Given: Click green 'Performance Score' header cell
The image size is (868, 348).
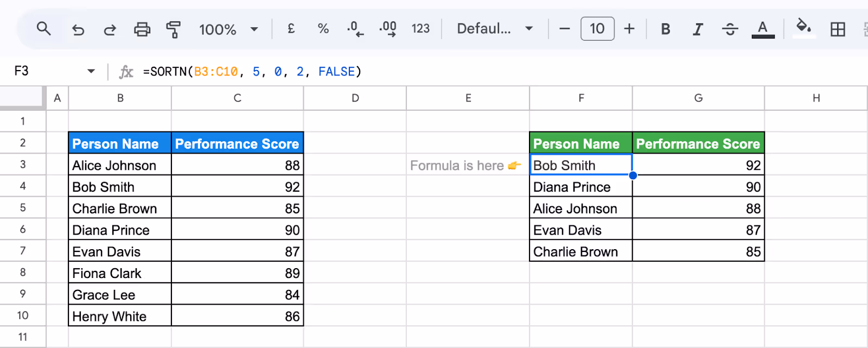Looking at the screenshot, I should (698, 143).
